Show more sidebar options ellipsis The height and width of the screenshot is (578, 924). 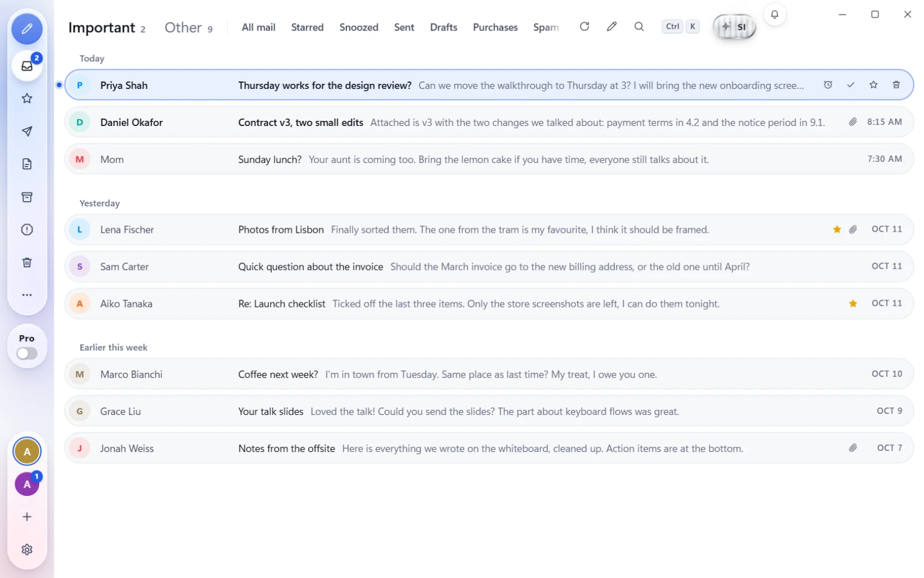tap(27, 295)
